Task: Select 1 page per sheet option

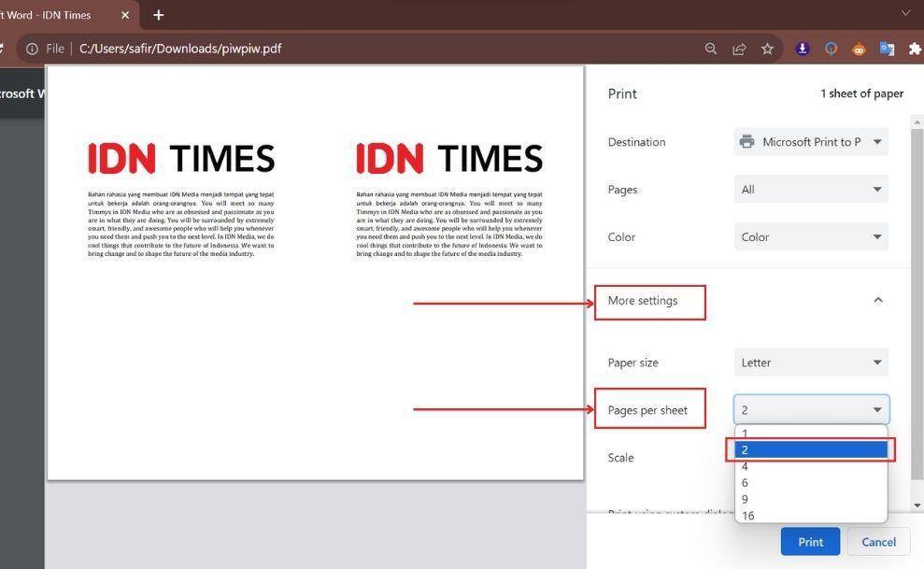Action: pyautogui.click(x=811, y=434)
